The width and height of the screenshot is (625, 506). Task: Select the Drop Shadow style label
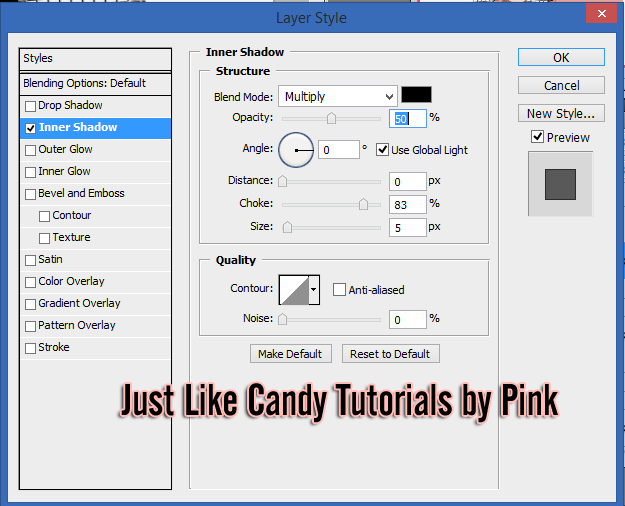click(x=70, y=105)
